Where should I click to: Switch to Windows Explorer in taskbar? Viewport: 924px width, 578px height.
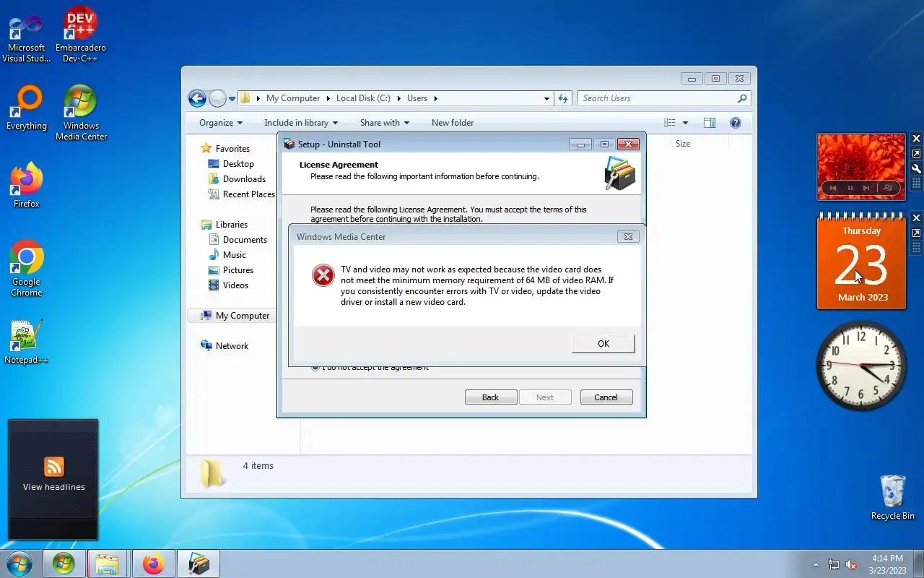point(108,564)
